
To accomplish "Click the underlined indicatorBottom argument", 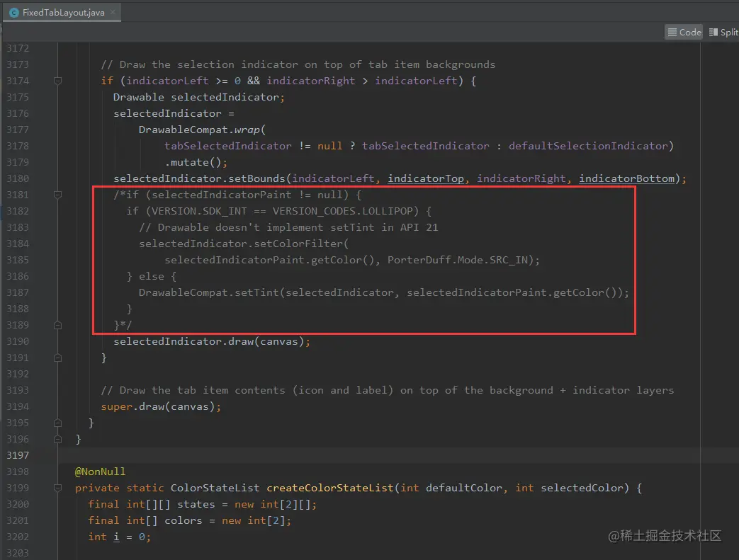I will click(626, 178).
